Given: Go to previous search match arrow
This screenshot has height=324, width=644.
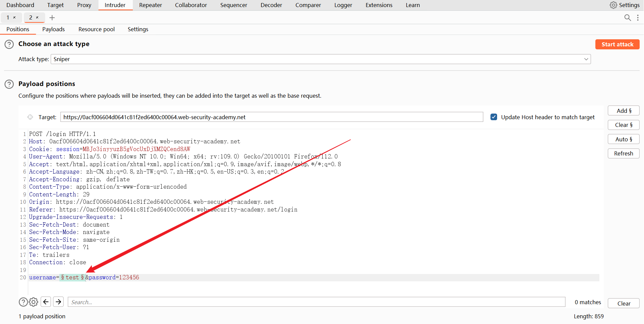Looking at the screenshot, I should (46, 302).
